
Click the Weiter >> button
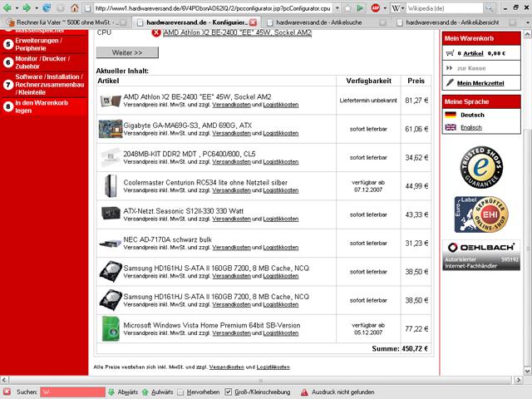(127, 52)
